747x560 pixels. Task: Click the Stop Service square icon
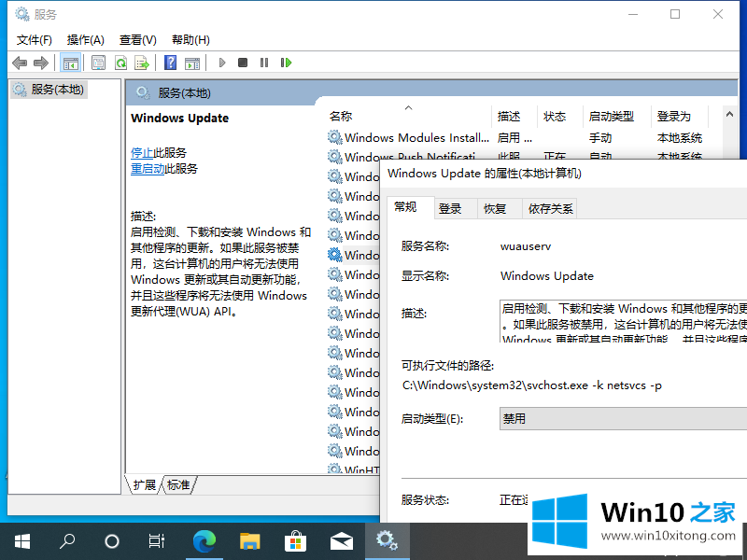point(243,63)
